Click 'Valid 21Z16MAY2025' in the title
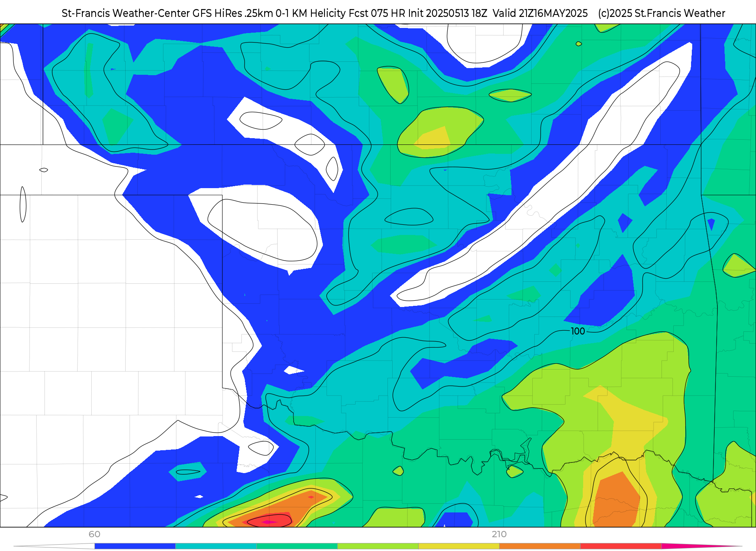Viewport: 756px width, 551px height. tap(540, 13)
